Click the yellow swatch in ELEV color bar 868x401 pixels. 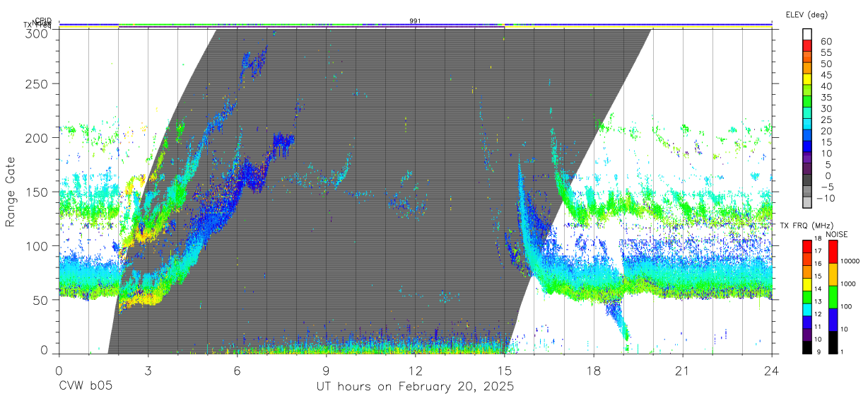(807, 79)
